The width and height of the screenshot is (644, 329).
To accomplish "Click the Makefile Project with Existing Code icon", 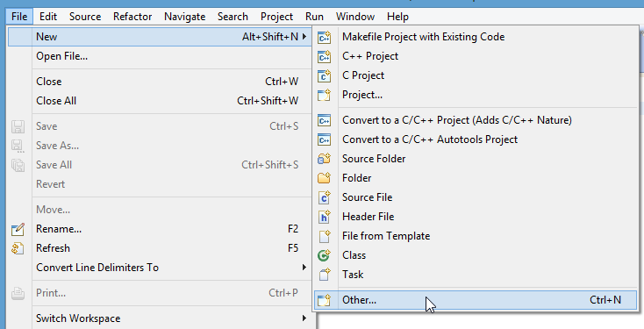I will 324,37.
